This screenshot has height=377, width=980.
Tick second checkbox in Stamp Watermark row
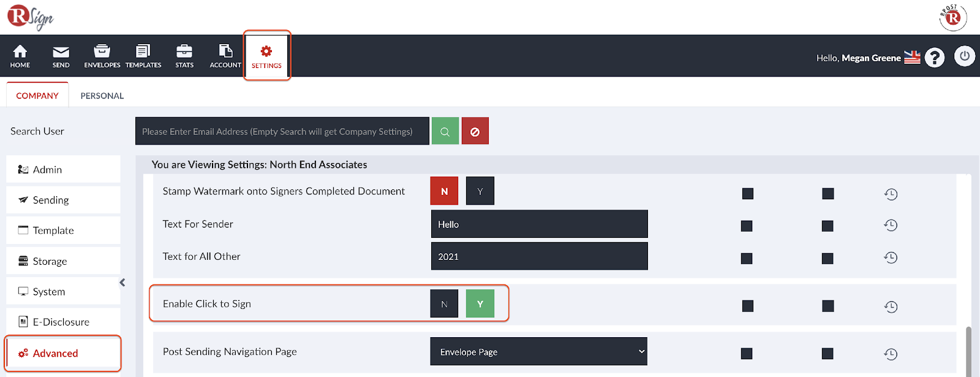[828, 194]
